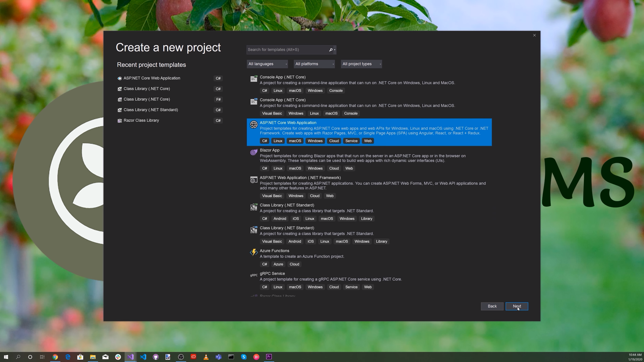
Task: Open OBS Studio from the taskbar
Action: [x=181, y=357]
